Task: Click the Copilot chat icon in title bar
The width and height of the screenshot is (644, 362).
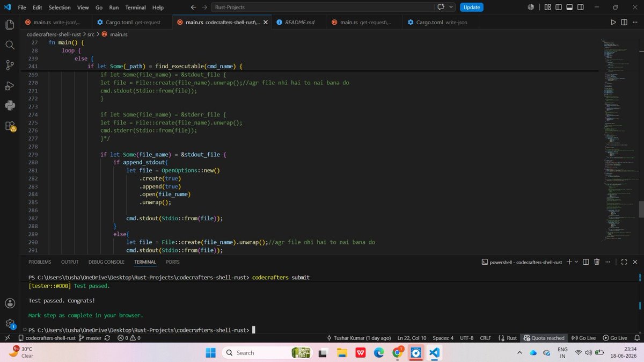Action: click(x=441, y=8)
